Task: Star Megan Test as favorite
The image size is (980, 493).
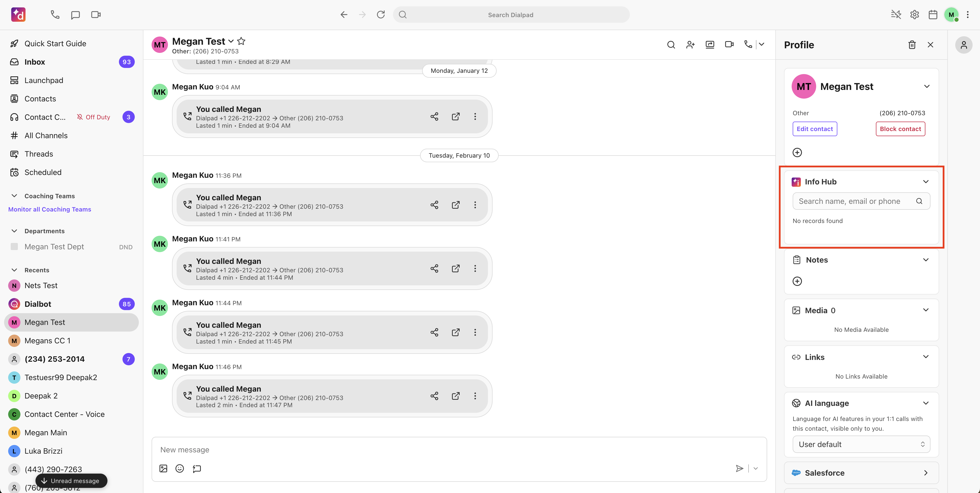Action: pos(241,41)
